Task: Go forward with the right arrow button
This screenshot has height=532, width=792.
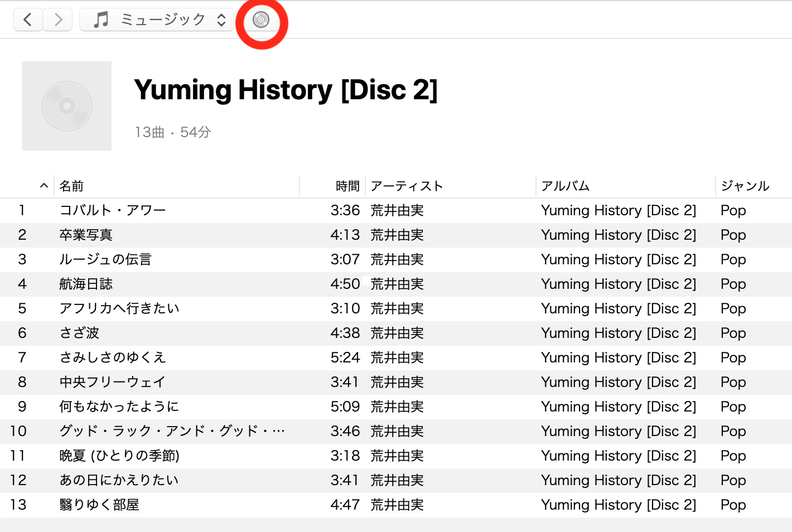Action: click(58, 20)
